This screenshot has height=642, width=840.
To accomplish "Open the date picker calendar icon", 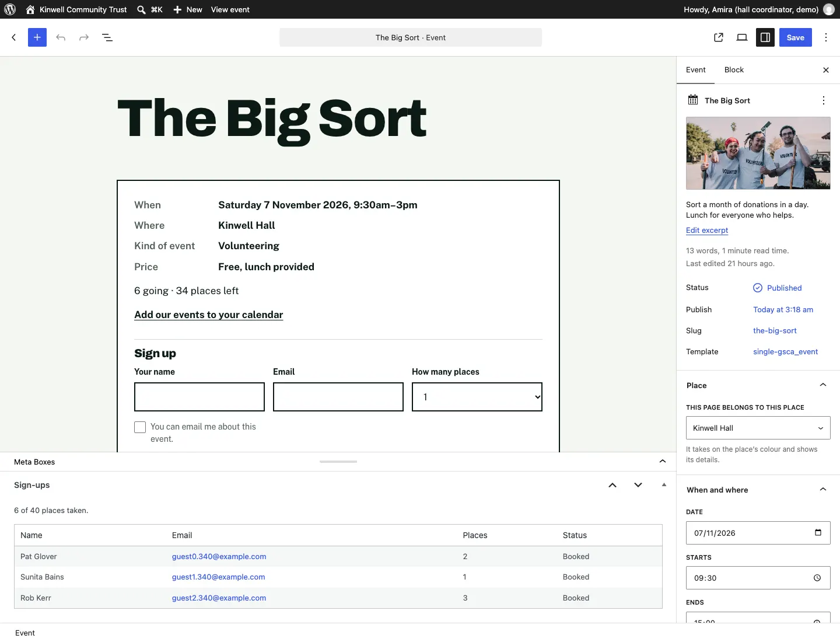I will pos(818,532).
